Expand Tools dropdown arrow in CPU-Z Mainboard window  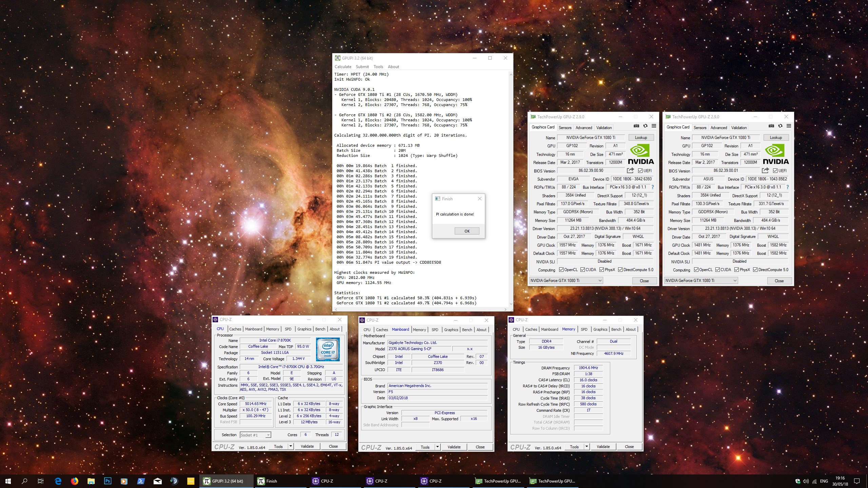tap(437, 447)
